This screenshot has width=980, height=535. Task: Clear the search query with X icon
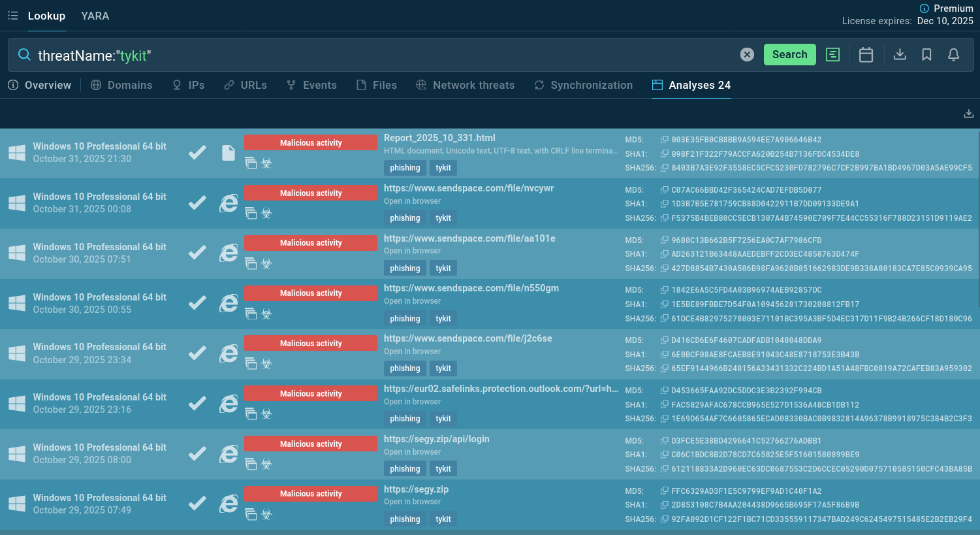(x=747, y=55)
